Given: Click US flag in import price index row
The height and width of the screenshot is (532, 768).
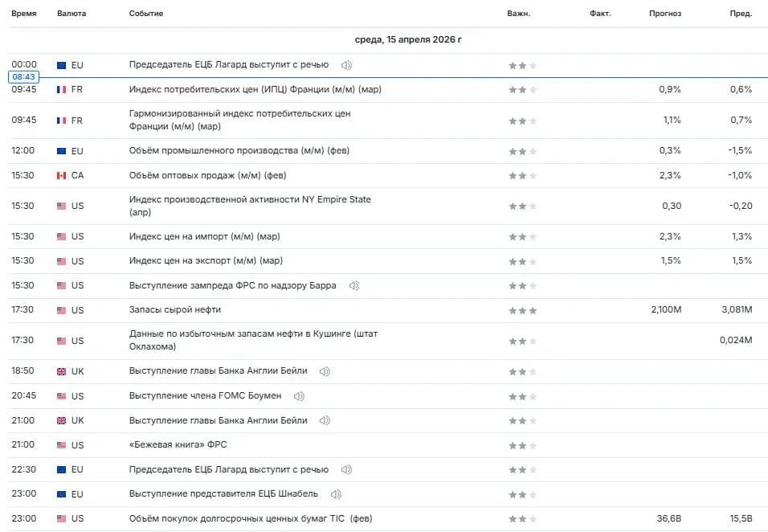Looking at the screenshot, I should click(x=61, y=236).
